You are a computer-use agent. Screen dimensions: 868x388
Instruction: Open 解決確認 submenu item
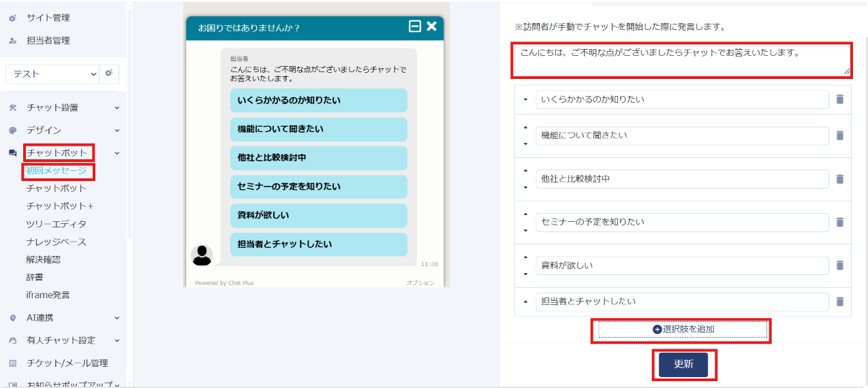(44, 260)
